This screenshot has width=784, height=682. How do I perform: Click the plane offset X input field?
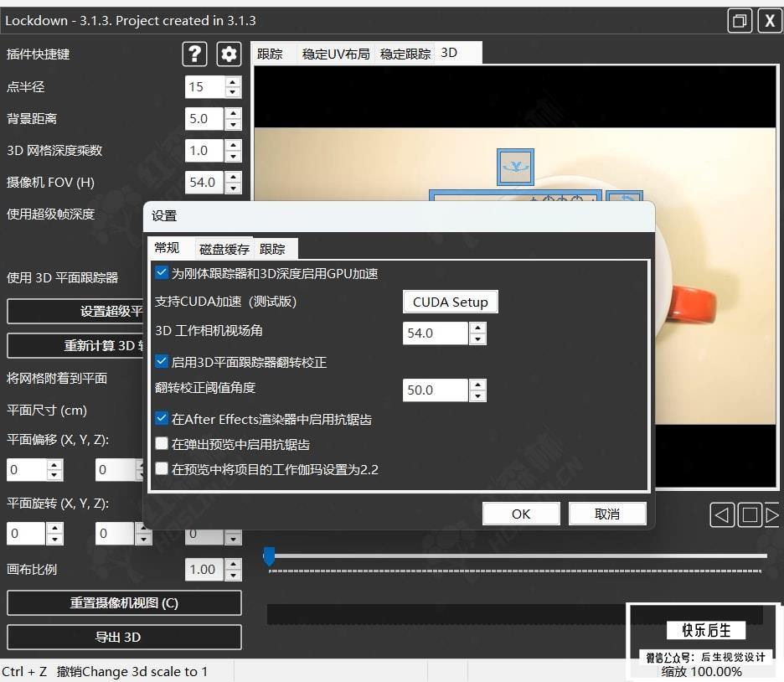[x=27, y=470]
